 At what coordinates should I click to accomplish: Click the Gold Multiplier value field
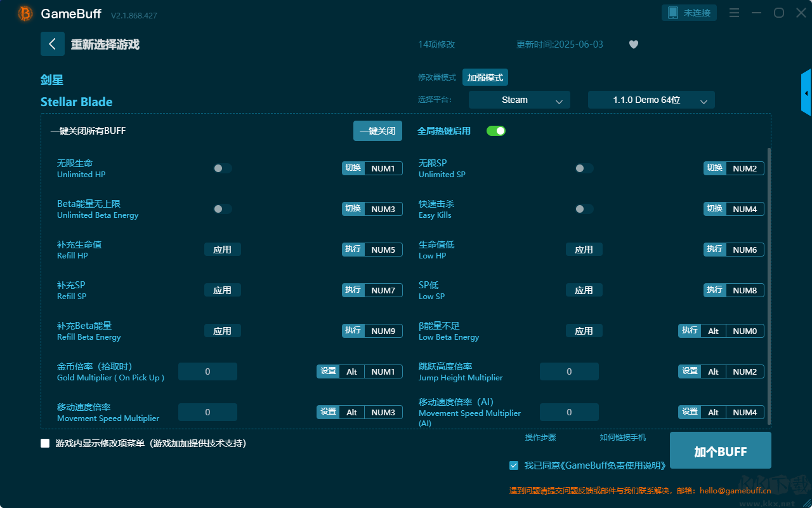click(x=207, y=371)
